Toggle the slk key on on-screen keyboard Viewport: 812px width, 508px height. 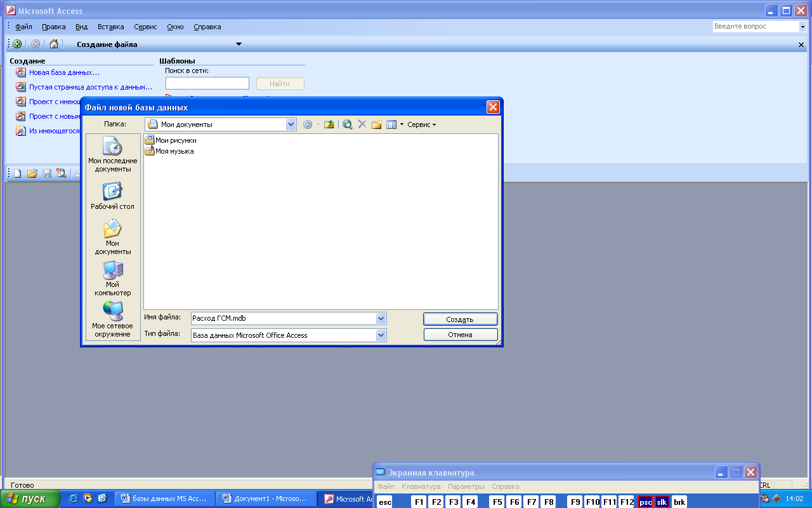point(662,502)
